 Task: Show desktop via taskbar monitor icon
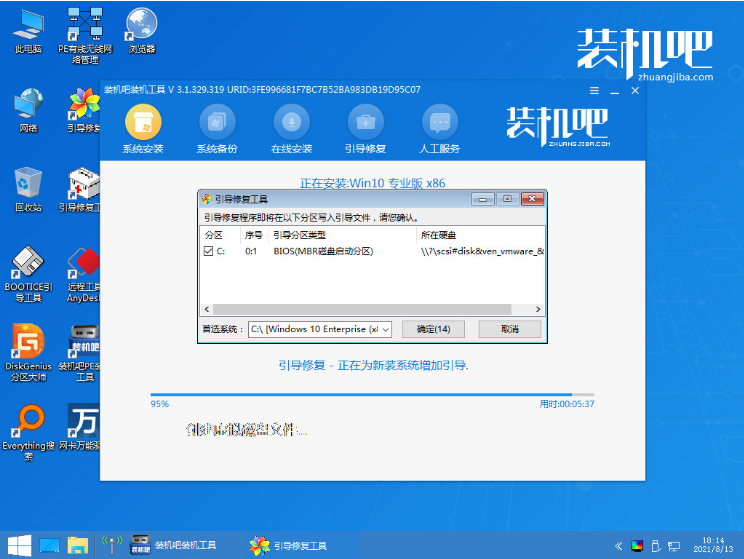pos(49,546)
